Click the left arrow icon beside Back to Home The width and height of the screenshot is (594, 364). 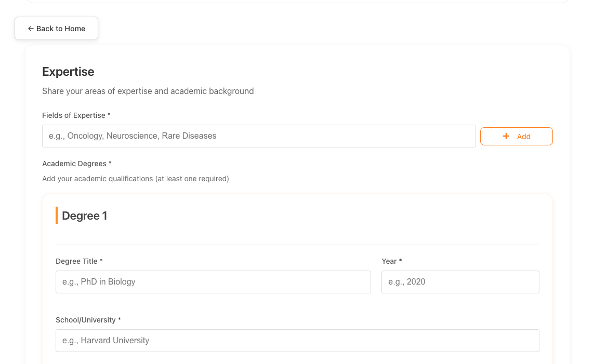tap(30, 29)
